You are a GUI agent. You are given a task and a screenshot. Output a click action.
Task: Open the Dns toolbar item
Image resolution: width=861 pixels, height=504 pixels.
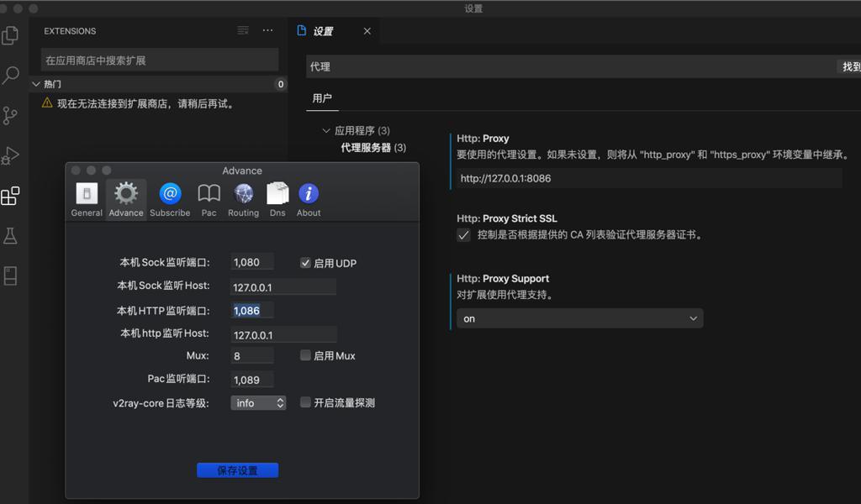(x=277, y=200)
